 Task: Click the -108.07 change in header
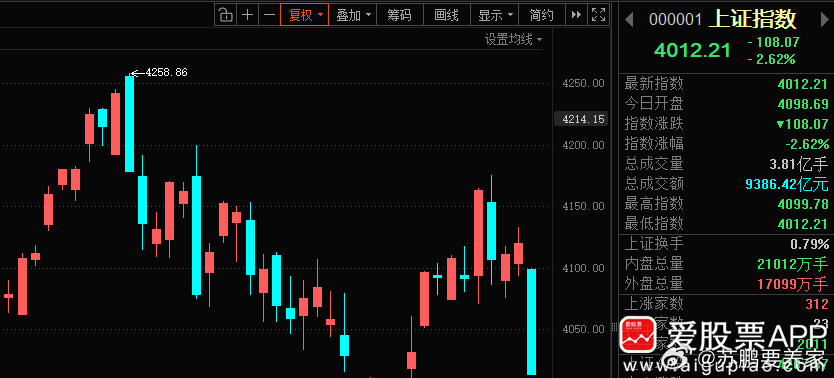pyautogui.click(x=773, y=43)
